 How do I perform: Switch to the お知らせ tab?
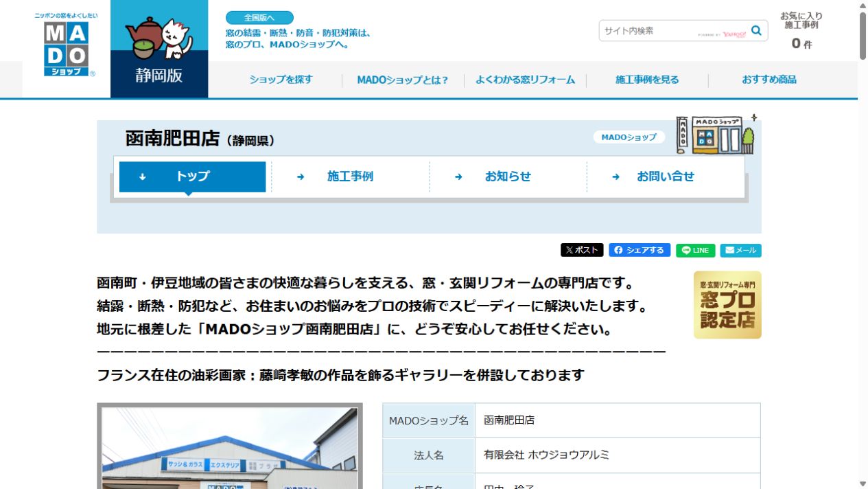point(508,177)
